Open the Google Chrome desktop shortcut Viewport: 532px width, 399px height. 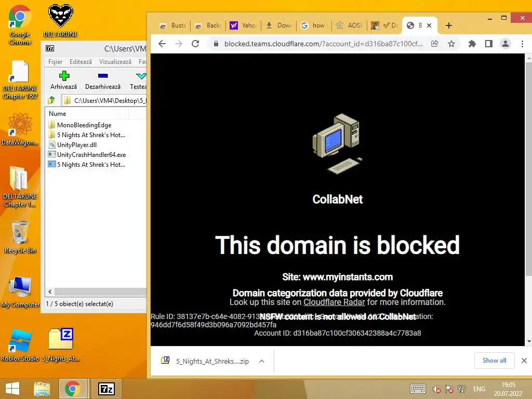pyautogui.click(x=20, y=24)
